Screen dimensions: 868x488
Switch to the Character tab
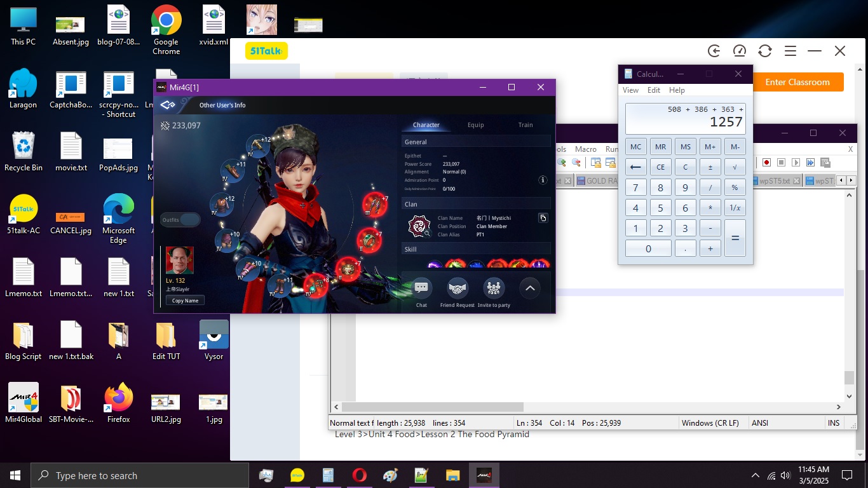tap(426, 125)
